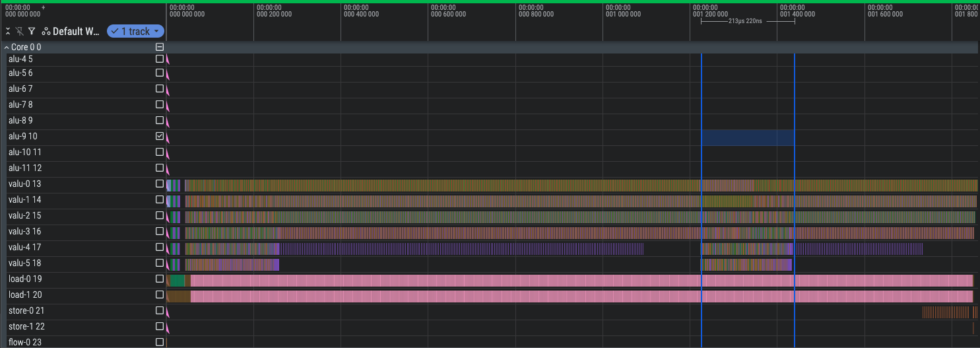The width and height of the screenshot is (980, 348).
Task: Select the alu-5 6 track name
Action: point(20,73)
